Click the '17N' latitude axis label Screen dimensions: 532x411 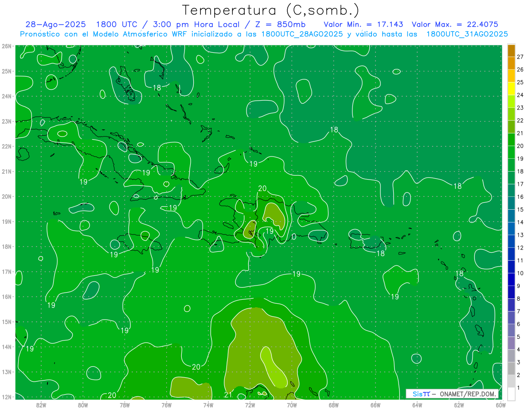tap(7, 272)
